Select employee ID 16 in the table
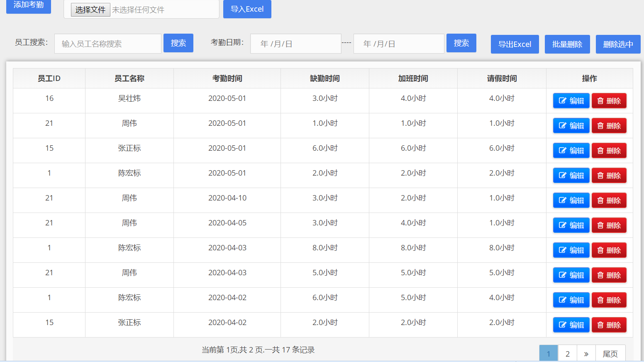This screenshot has width=644, height=362. point(49,98)
